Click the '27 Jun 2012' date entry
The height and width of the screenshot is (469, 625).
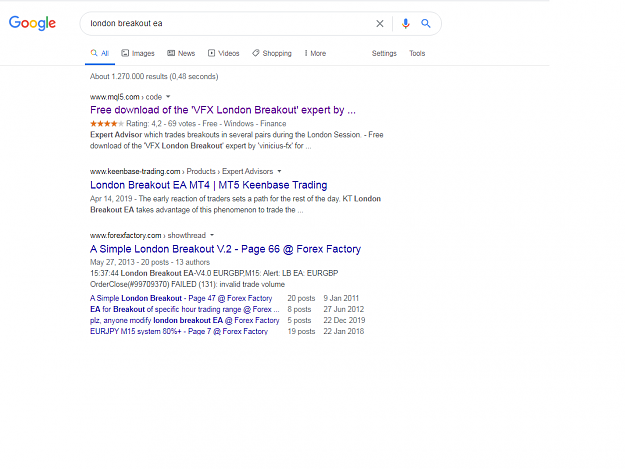point(344,309)
